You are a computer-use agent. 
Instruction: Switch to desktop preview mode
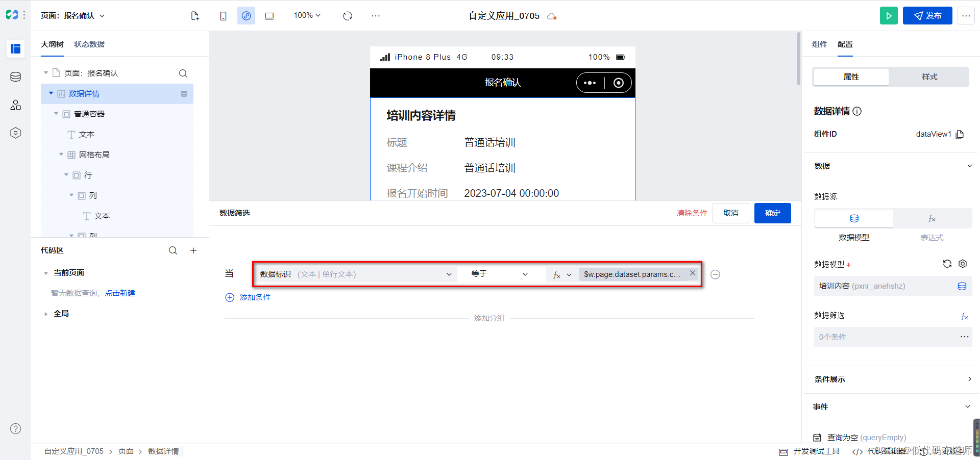point(269,16)
